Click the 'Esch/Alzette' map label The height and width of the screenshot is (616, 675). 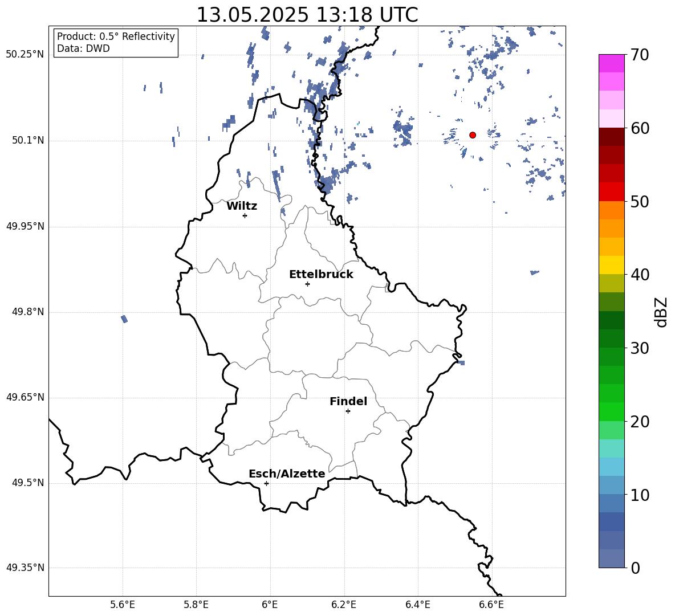pyautogui.click(x=287, y=474)
